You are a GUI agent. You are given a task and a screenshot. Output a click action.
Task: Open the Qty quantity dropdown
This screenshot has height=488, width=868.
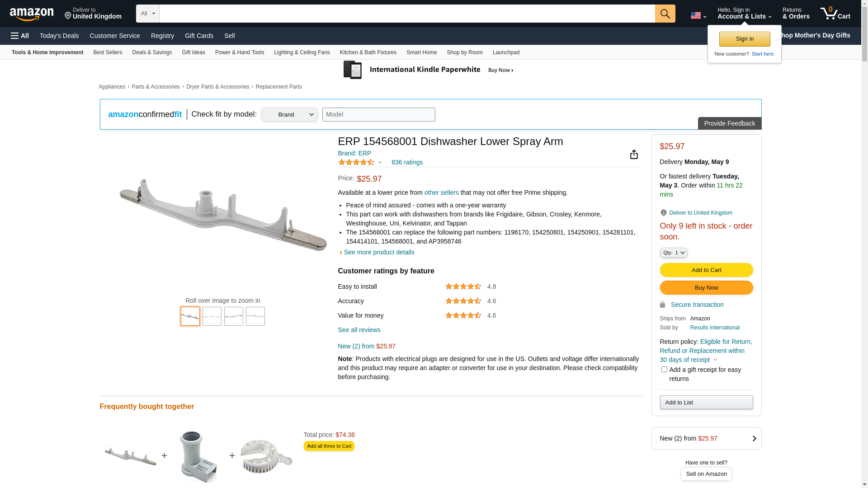click(674, 253)
